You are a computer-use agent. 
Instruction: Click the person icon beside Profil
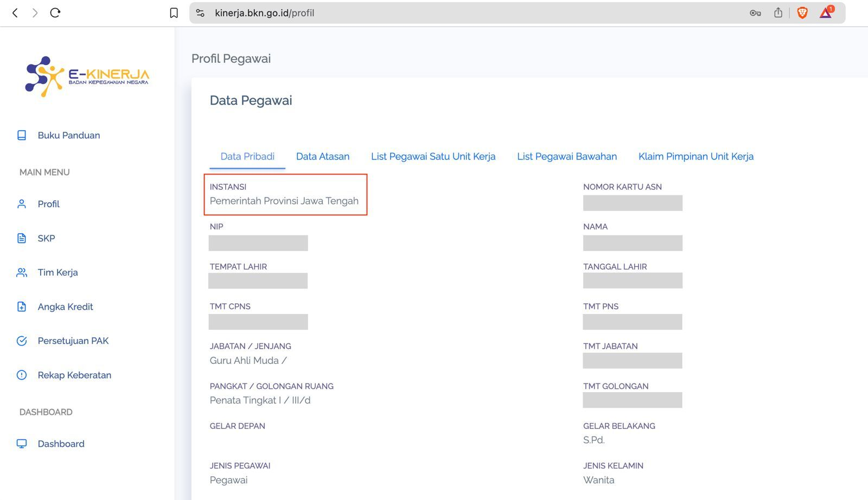(22, 204)
